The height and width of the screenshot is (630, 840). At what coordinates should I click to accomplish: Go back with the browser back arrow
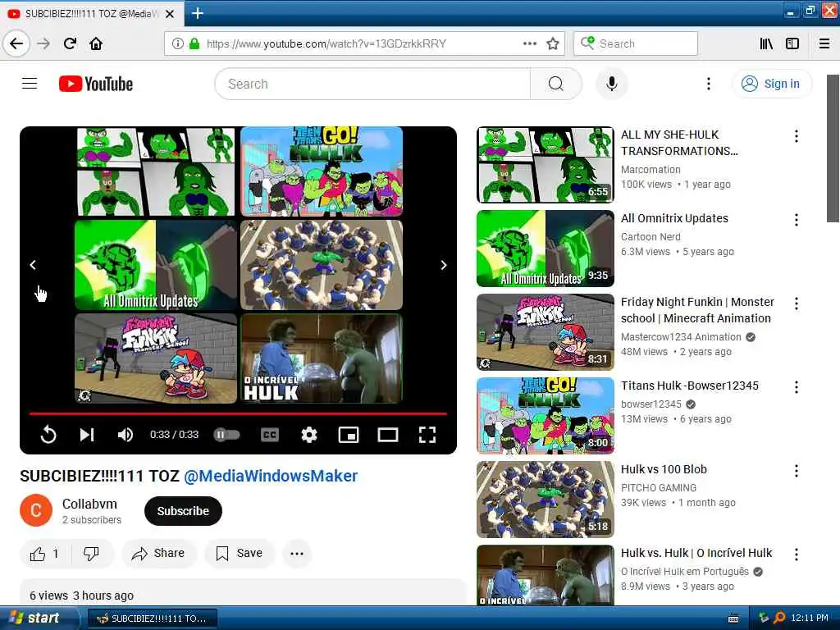click(x=16, y=43)
